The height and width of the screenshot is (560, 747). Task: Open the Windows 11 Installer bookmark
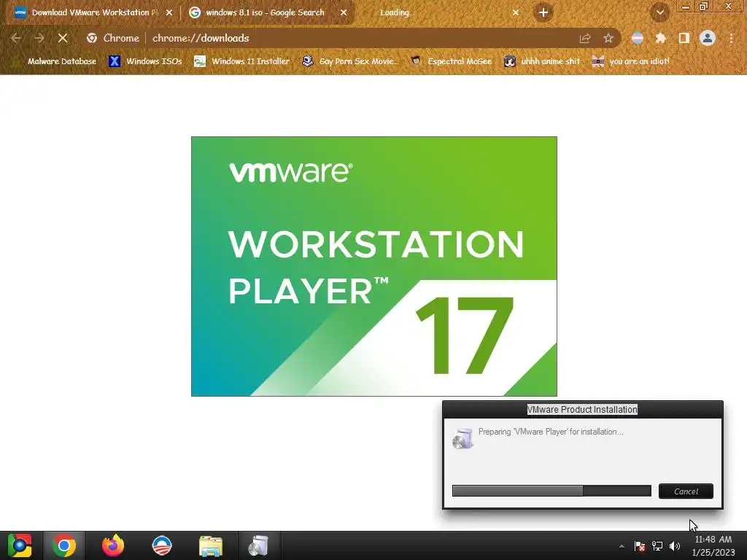[x=242, y=61]
